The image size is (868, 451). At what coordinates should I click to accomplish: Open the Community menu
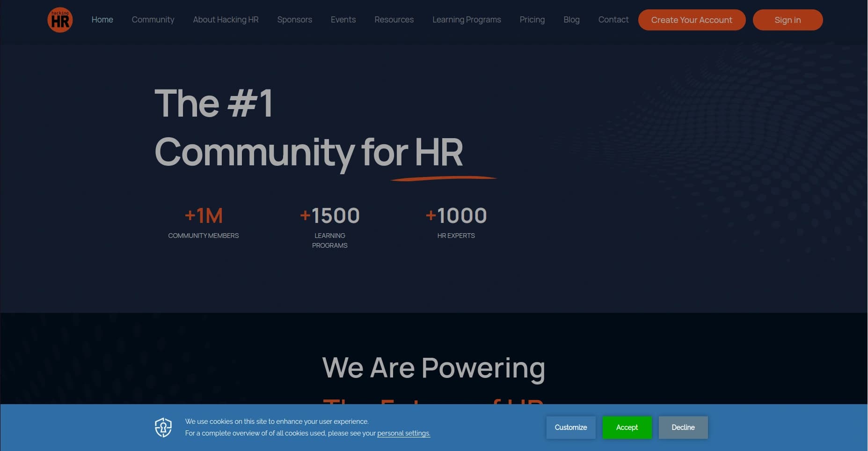click(x=153, y=20)
